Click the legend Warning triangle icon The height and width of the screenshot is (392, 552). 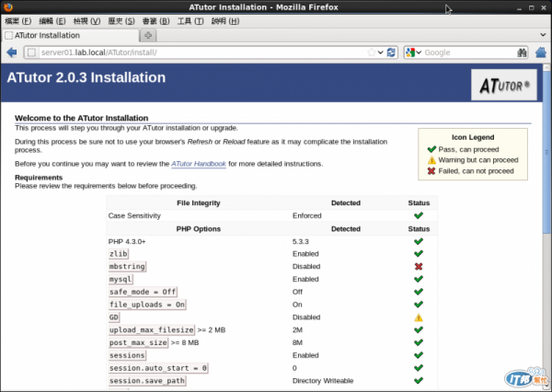[431, 160]
